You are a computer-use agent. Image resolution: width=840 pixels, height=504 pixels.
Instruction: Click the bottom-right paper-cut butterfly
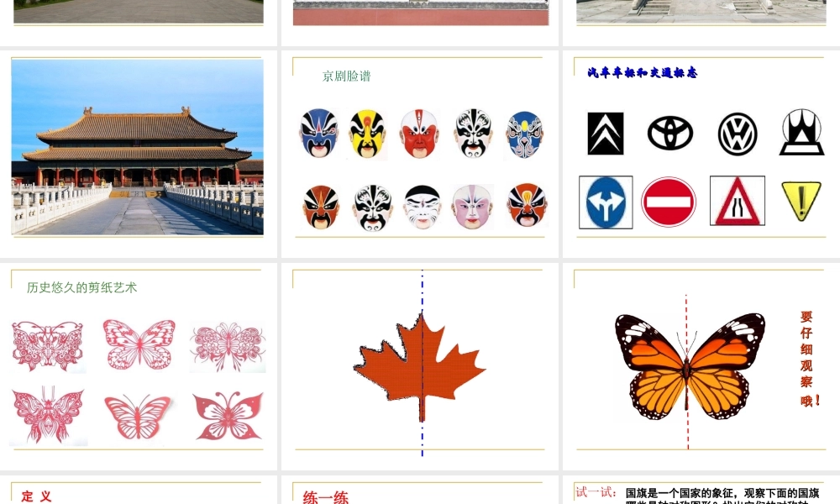pyautogui.click(x=228, y=416)
